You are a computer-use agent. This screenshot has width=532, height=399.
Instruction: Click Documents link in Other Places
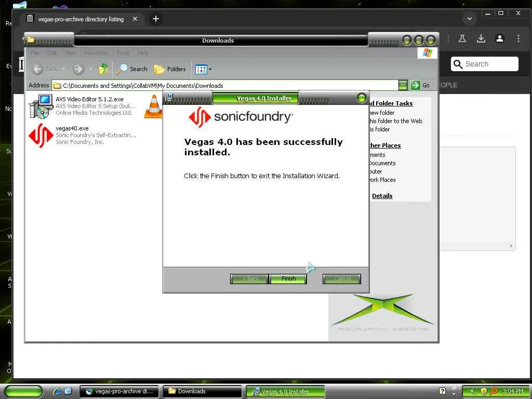click(382, 163)
